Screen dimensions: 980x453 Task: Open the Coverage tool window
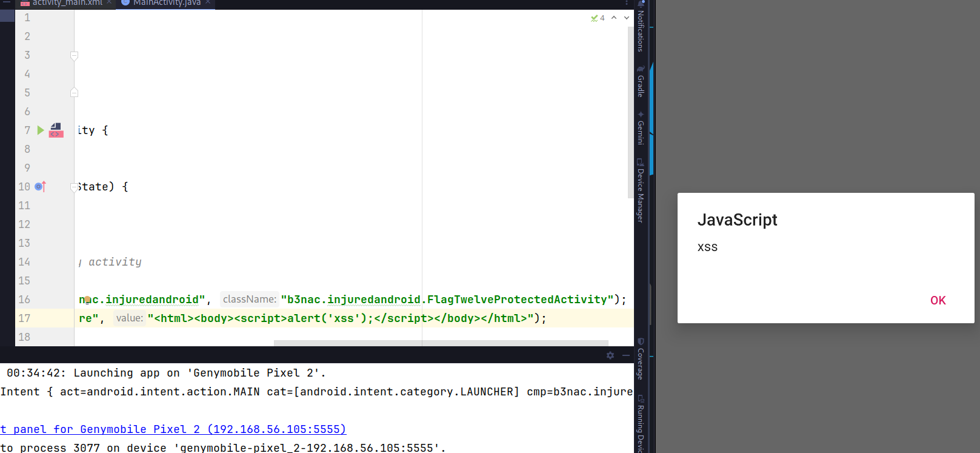pyautogui.click(x=641, y=359)
